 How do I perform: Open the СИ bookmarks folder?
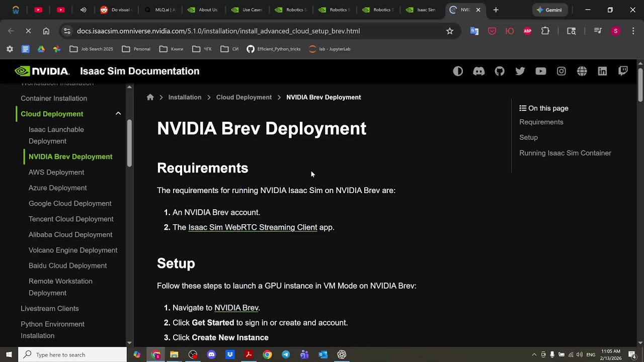coord(229,49)
